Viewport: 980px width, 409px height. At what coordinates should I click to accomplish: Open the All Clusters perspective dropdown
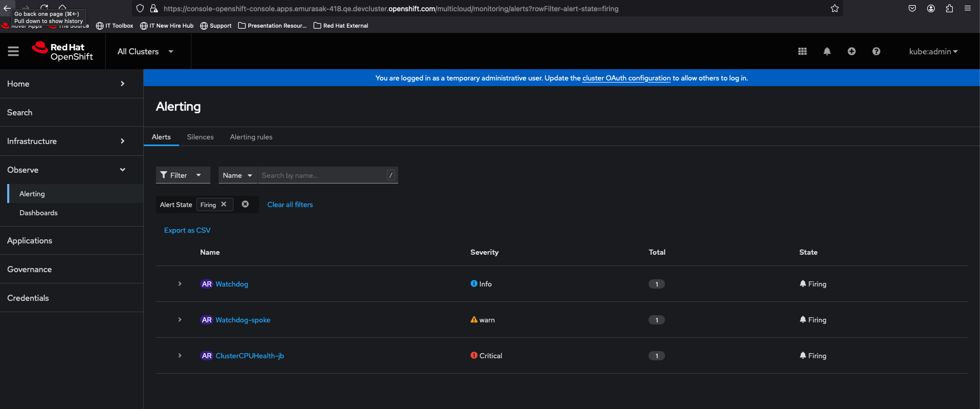click(146, 51)
